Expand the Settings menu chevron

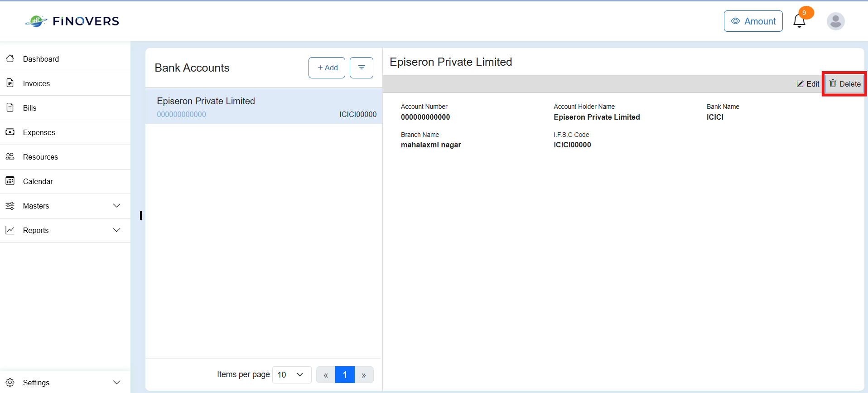click(x=116, y=383)
